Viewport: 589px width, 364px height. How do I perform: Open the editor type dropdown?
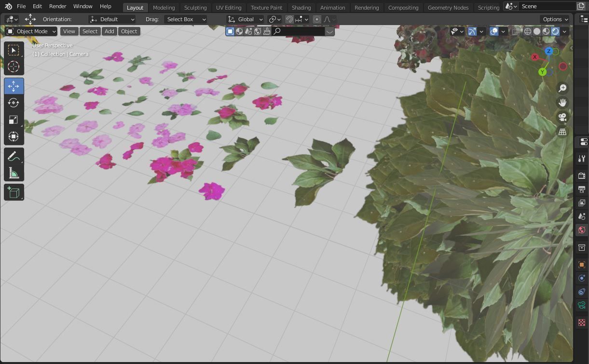click(12, 19)
